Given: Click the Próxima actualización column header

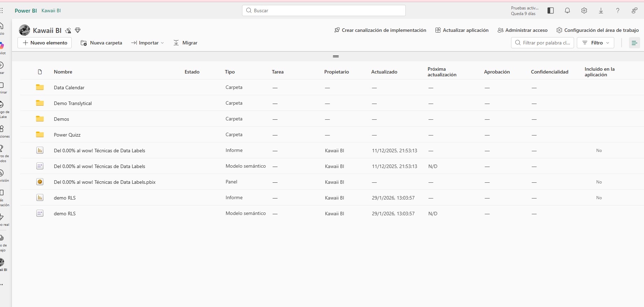Looking at the screenshot, I should (x=442, y=72).
